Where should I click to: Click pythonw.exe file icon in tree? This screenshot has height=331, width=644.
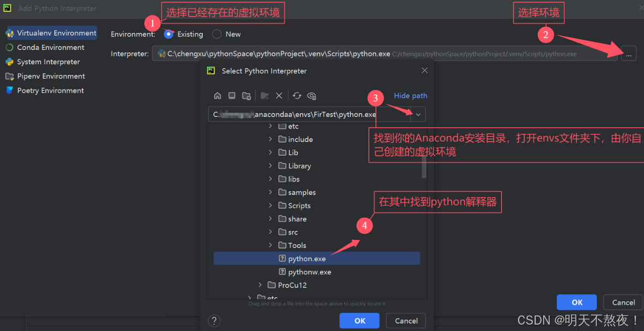point(283,272)
